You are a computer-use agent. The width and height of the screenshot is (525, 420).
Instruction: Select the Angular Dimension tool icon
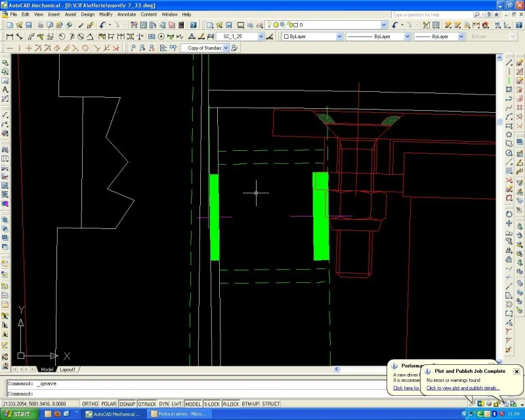coord(90,37)
